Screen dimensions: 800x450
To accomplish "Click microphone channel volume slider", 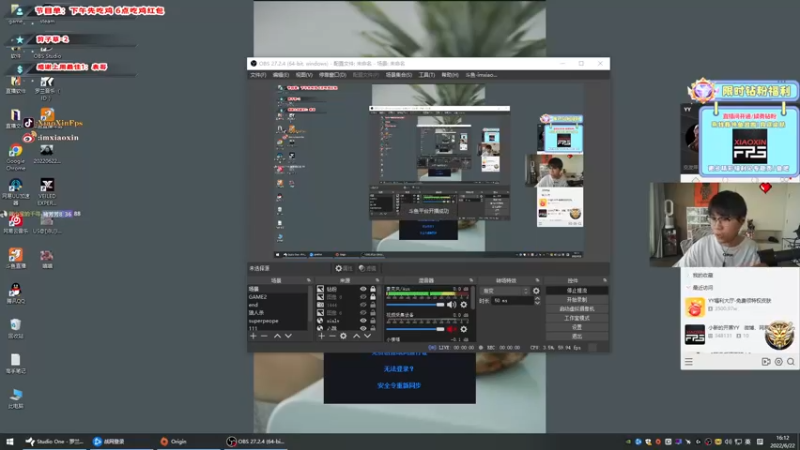I will coord(415,305).
